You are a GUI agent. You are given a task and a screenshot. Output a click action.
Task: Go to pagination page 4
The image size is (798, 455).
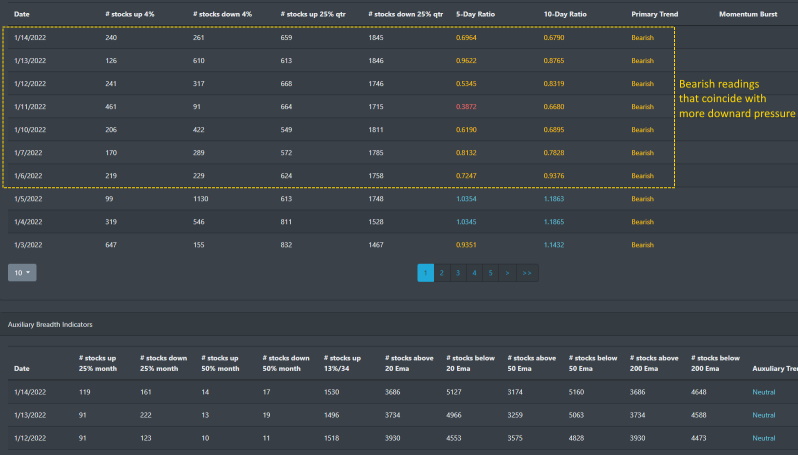[474, 273]
